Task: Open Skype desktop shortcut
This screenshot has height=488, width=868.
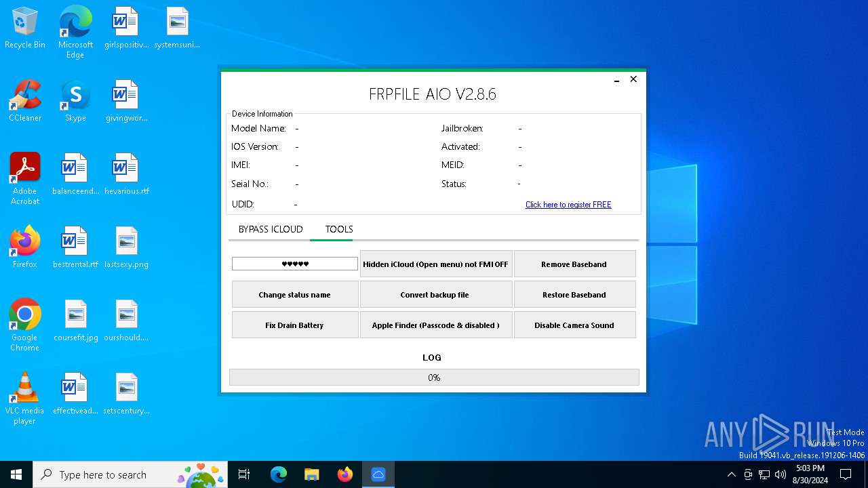Action: [75, 102]
